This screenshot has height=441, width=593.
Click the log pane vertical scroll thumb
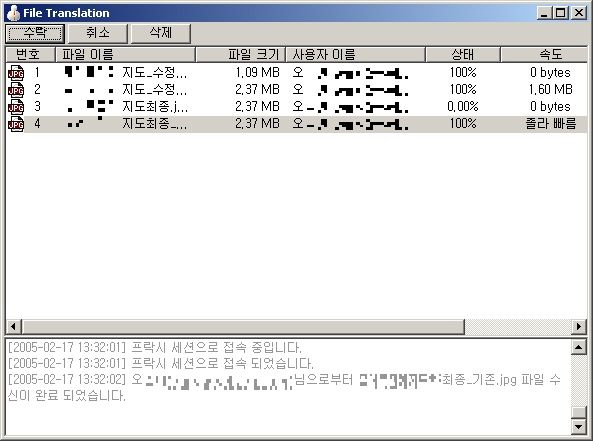579,412
